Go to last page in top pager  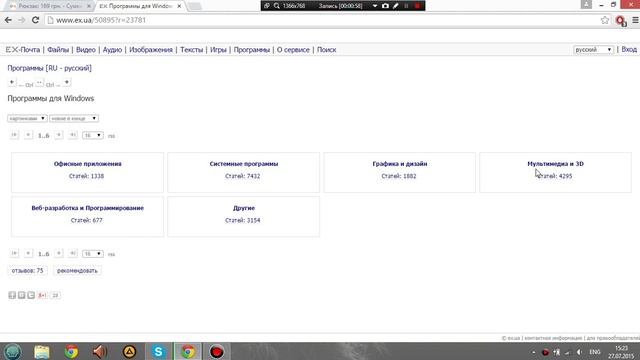pyautogui.click(x=73, y=135)
